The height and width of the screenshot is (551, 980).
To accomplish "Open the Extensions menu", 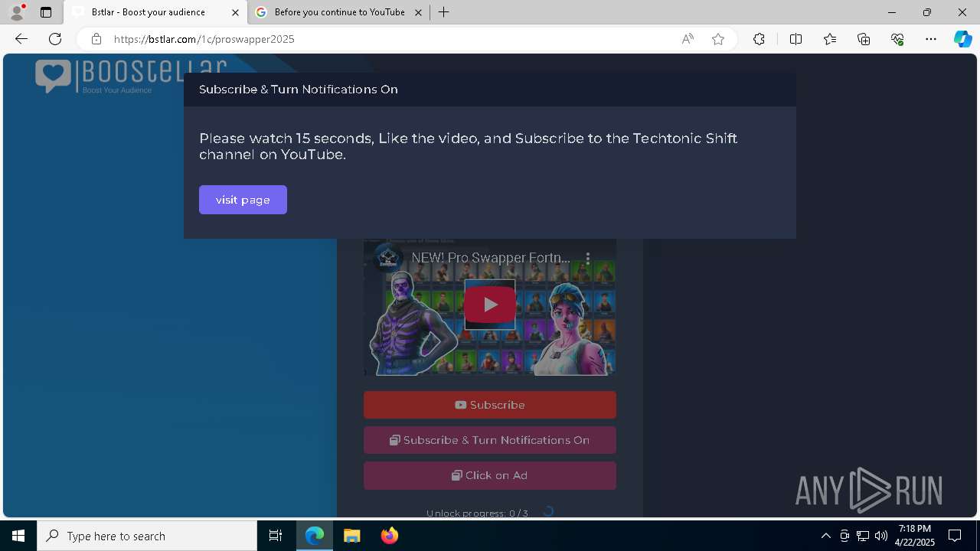I will (x=759, y=39).
